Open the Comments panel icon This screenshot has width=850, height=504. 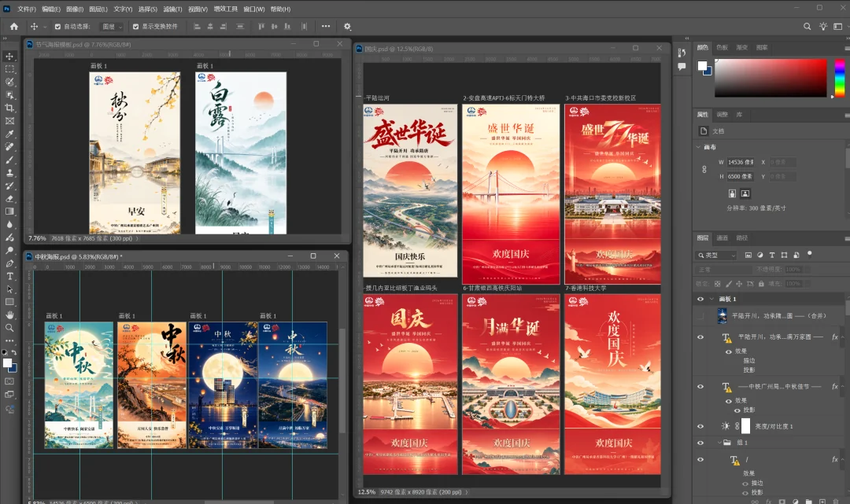pos(682,67)
